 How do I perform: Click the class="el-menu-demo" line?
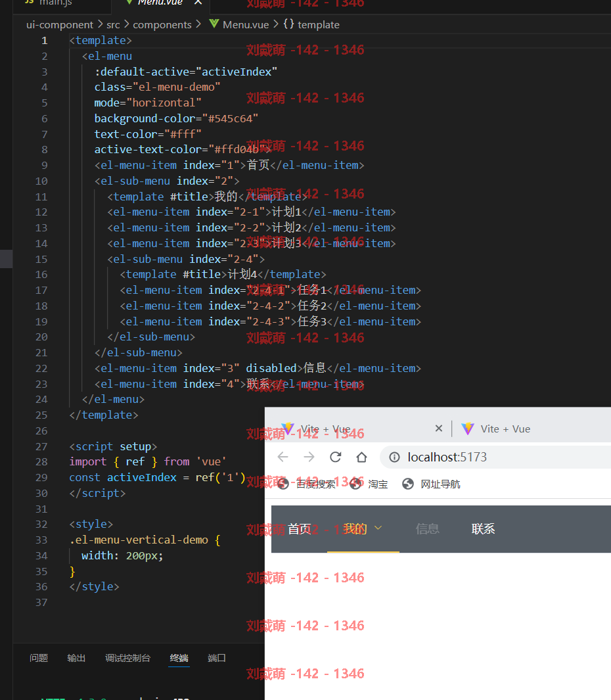tap(158, 87)
